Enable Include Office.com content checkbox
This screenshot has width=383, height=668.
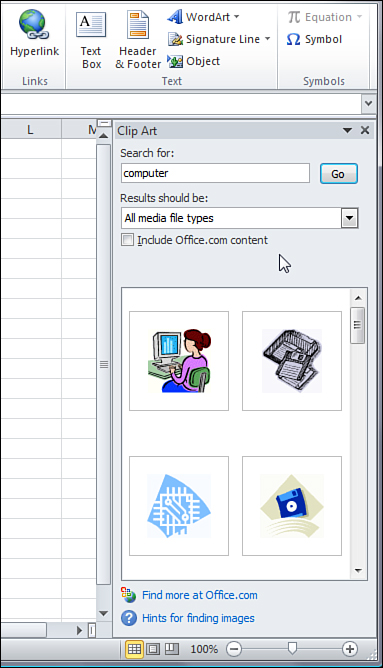[x=127, y=240]
